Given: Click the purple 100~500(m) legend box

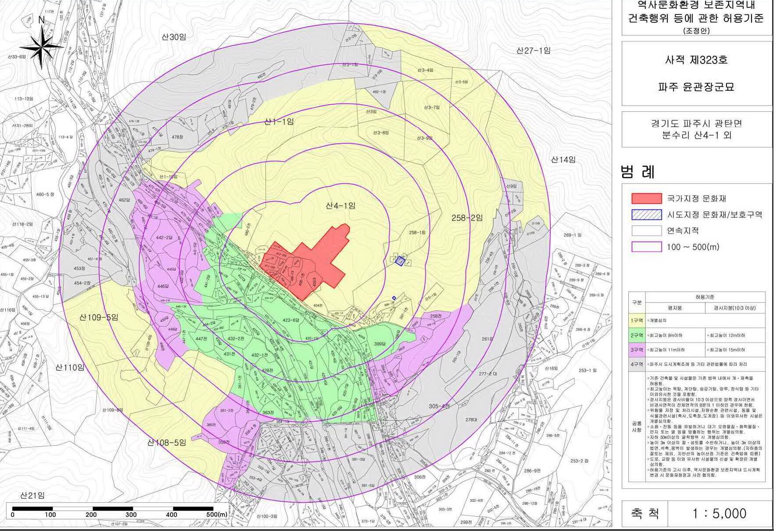Looking at the screenshot, I should [x=646, y=247].
